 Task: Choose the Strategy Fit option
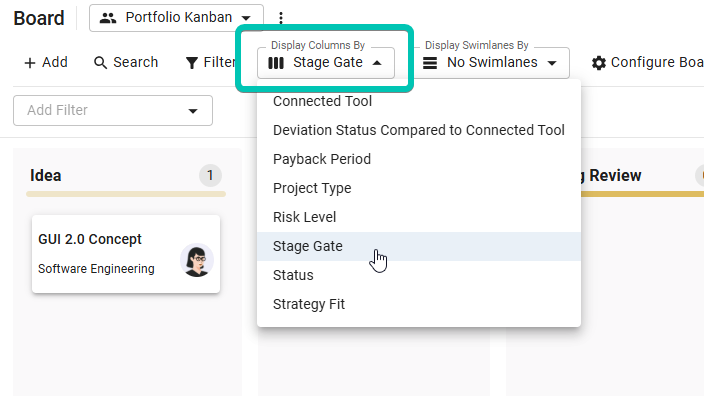click(x=419, y=304)
